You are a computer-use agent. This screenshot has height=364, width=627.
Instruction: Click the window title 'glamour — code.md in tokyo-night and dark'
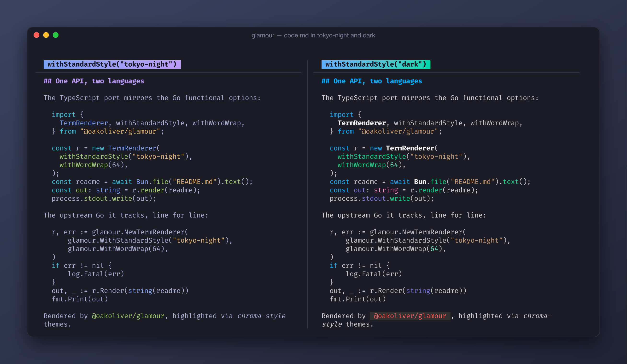tap(313, 35)
